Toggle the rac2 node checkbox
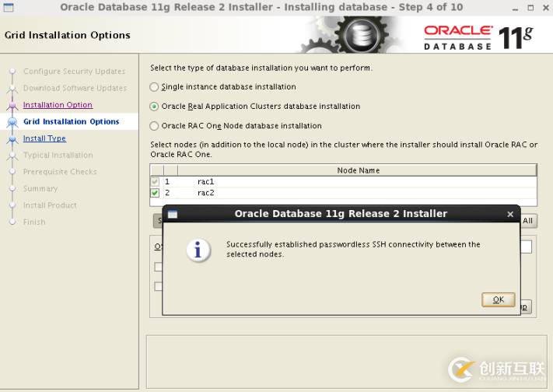Screen dimensions: 553x392 coord(155,193)
